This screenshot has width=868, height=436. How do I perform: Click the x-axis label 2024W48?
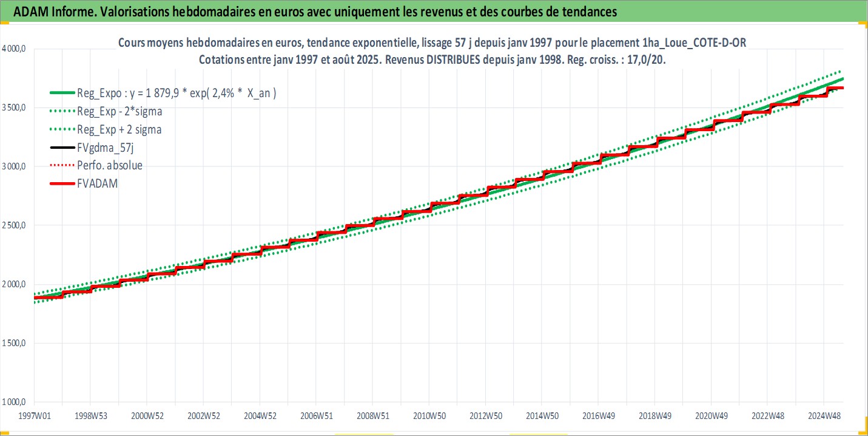pos(824,416)
